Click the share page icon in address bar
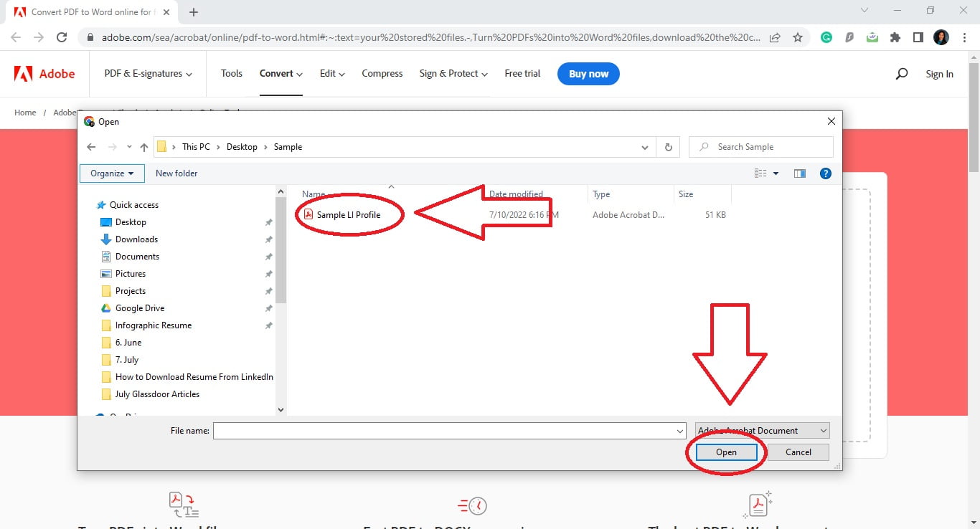This screenshot has height=529, width=980. tap(776, 37)
